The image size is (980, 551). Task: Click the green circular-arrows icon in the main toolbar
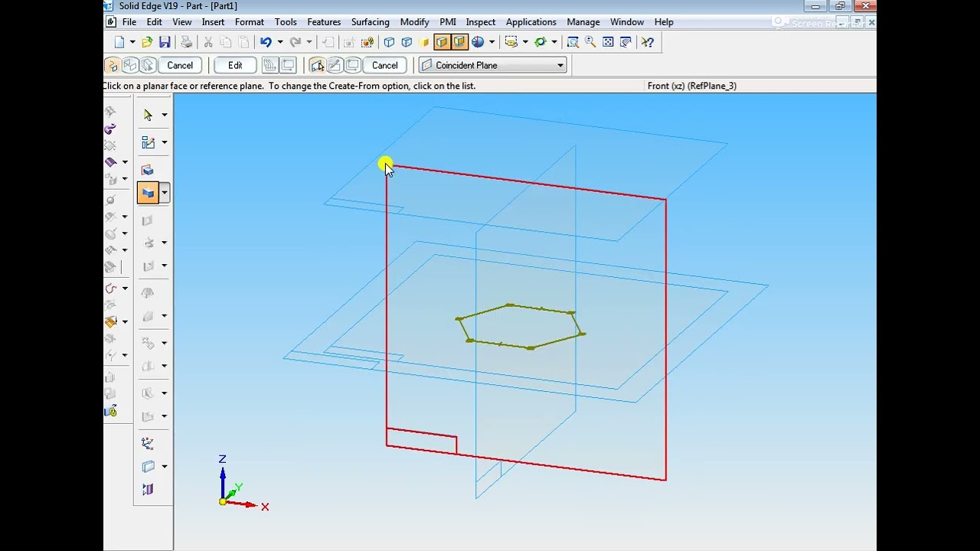point(541,42)
